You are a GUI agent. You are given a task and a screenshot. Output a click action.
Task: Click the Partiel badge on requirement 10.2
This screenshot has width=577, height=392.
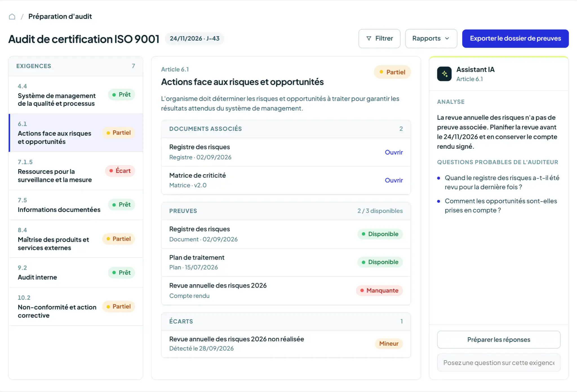point(119,307)
